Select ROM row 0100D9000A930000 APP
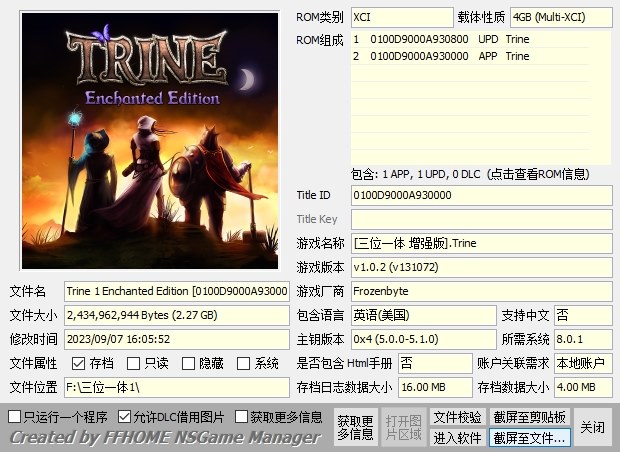Screen dimensions: 620x452 [x=471, y=56]
